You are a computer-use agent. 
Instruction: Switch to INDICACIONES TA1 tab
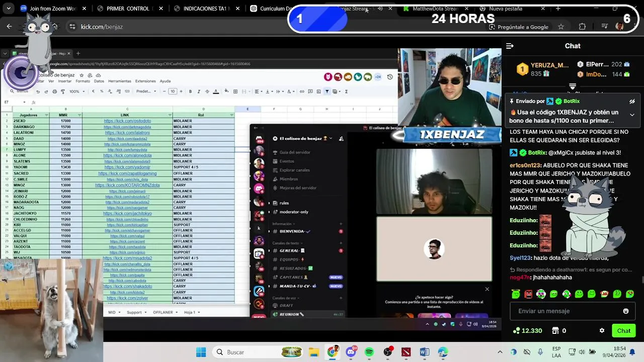tap(206, 9)
